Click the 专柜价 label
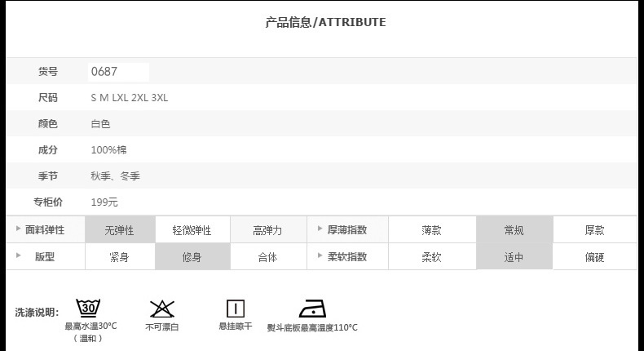The image size is (644, 351). (x=48, y=202)
